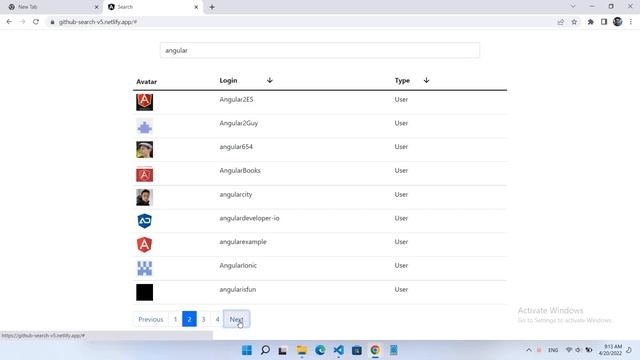Open the ENG language indicator
Screen dimensions: 640x360
point(553,350)
